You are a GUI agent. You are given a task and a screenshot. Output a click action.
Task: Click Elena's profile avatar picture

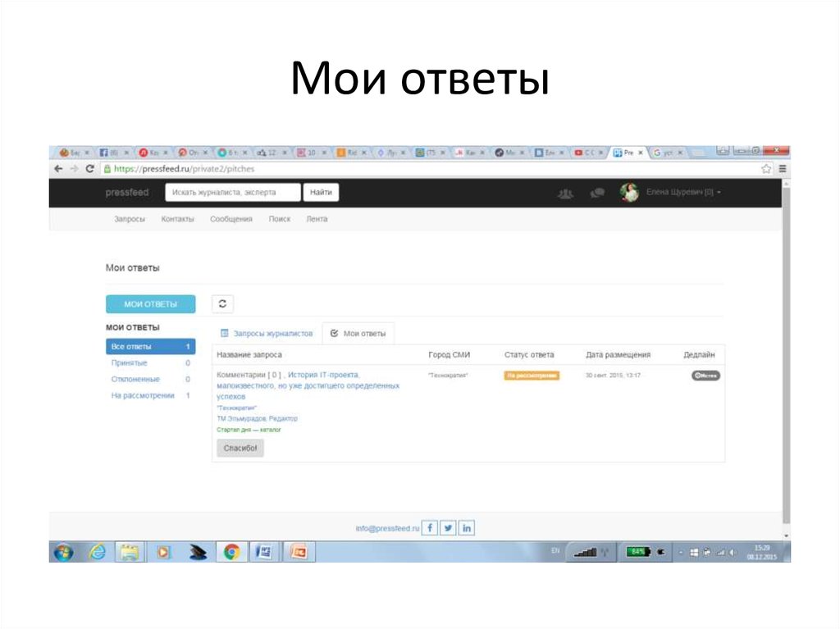(x=628, y=191)
